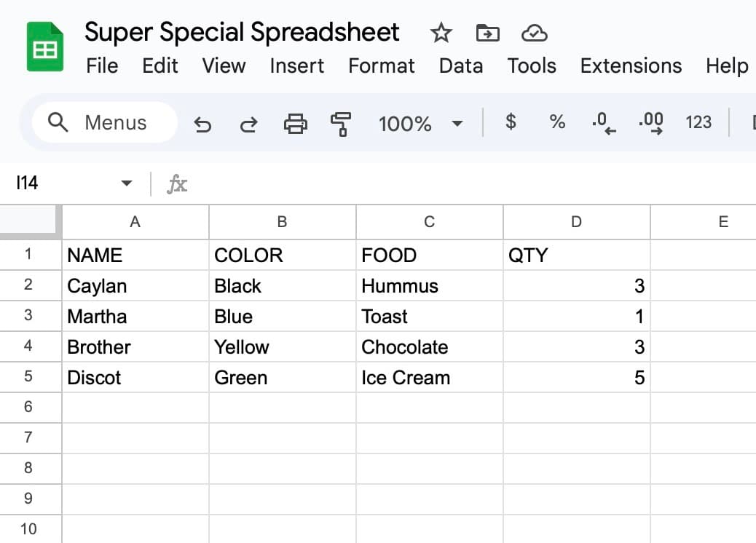Apply currency format with the dollar icon
Screen dimensions: 756x543
(x=511, y=122)
